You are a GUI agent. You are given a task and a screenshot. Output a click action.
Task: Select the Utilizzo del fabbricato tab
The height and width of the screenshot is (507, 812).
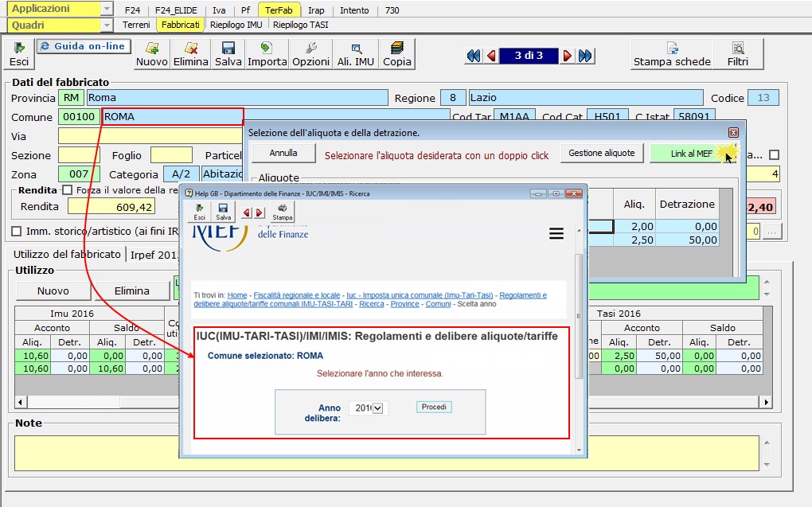(67, 254)
